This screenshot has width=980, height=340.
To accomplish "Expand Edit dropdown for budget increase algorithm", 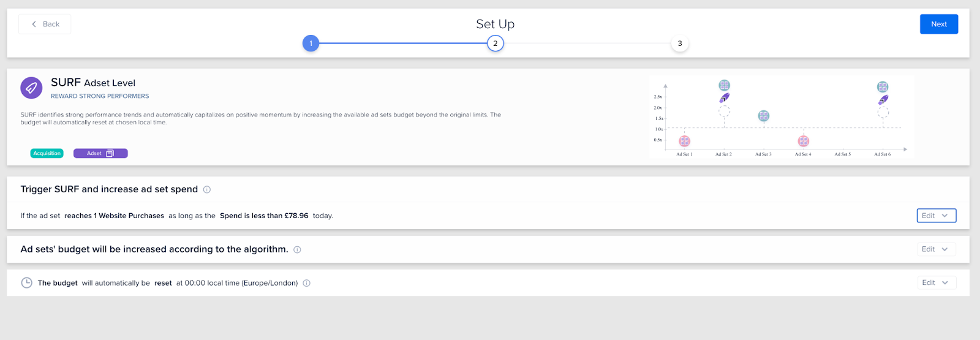I will click(936, 249).
